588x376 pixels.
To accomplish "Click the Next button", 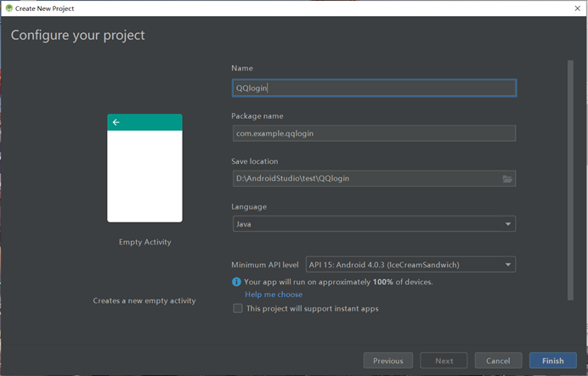I will [x=444, y=361].
